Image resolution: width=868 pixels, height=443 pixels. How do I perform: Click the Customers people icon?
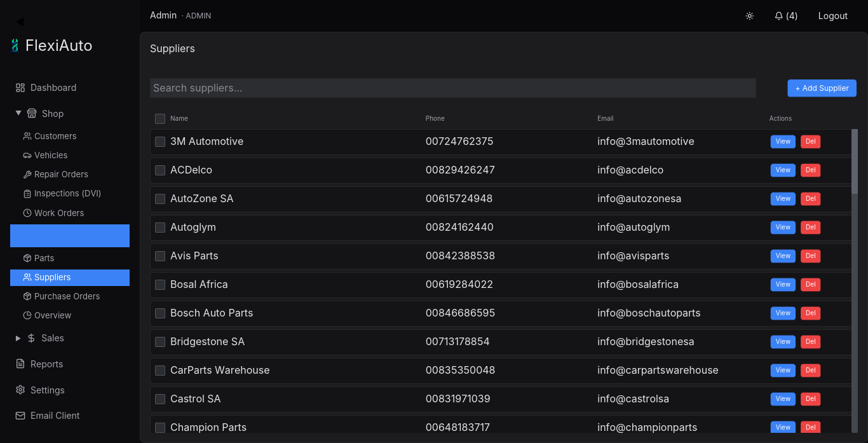tap(27, 136)
